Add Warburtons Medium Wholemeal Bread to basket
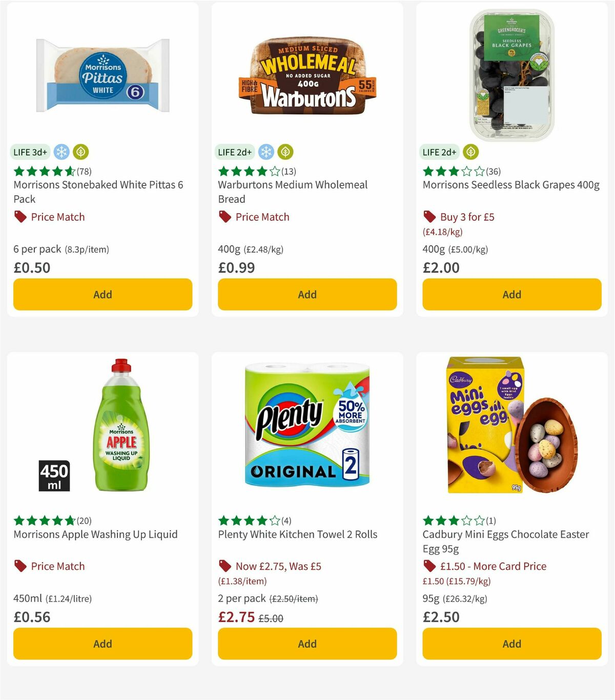This screenshot has height=700, width=615. tap(307, 295)
